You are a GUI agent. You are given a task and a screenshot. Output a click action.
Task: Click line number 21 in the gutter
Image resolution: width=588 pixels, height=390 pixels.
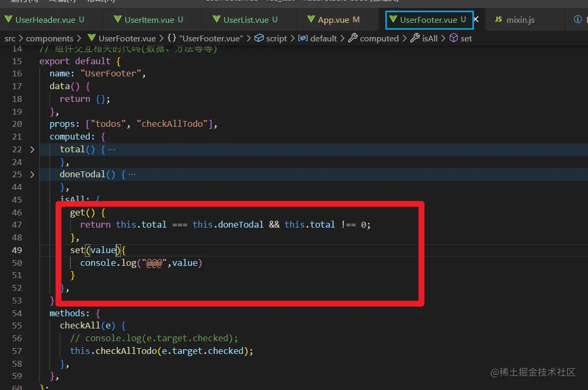(x=17, y=137)
